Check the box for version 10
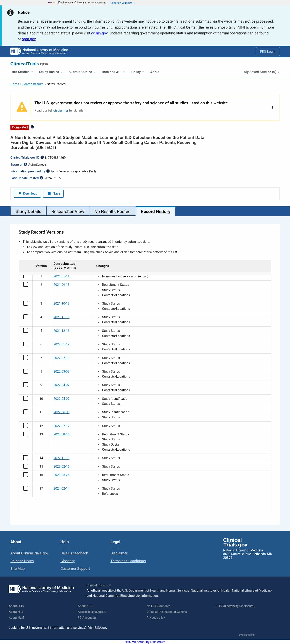290x644 pixels. pyautogui.click(x=26, y=399)
